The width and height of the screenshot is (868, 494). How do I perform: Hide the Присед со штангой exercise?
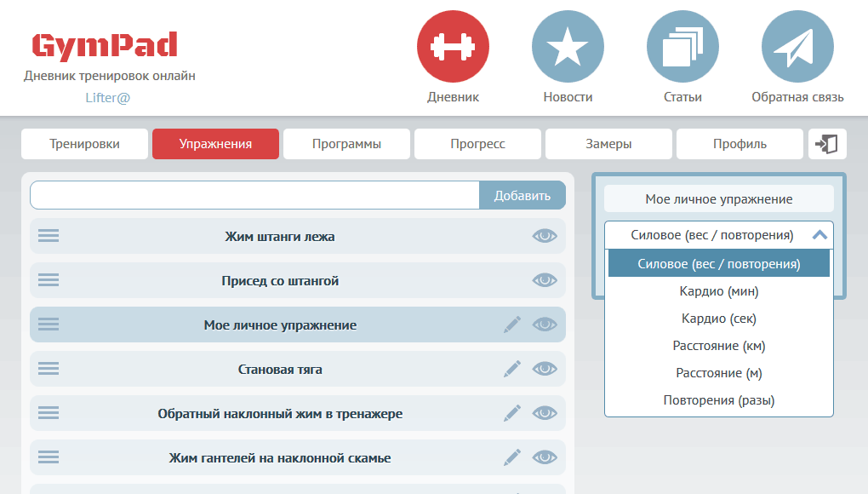(x=545, y=280)
